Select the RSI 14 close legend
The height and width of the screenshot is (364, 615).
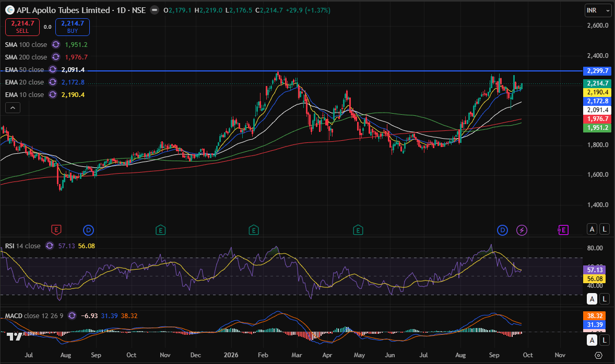(23, 246)
